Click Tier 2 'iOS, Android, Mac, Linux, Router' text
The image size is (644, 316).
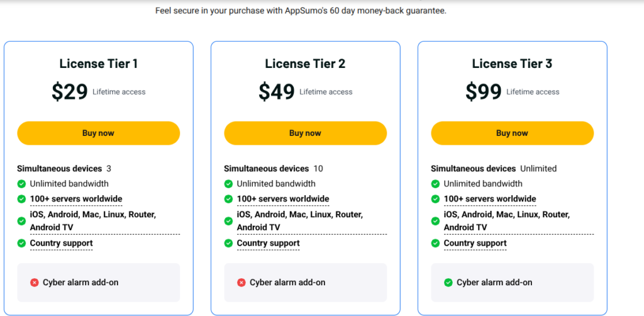(300, 215)
